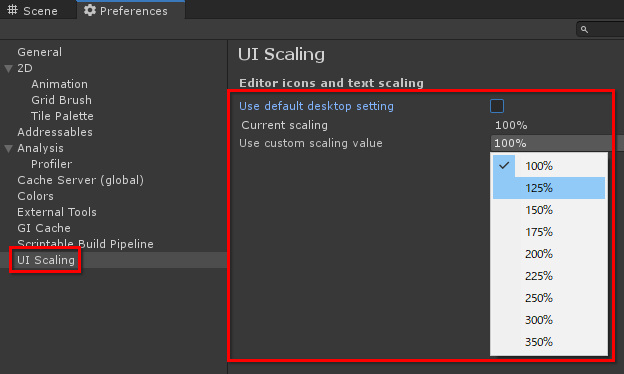Image resolution: width=624 pixels, height=374 pixels.
Task: Click the Use custom scaling value label
Action: [x=310, y=143]
